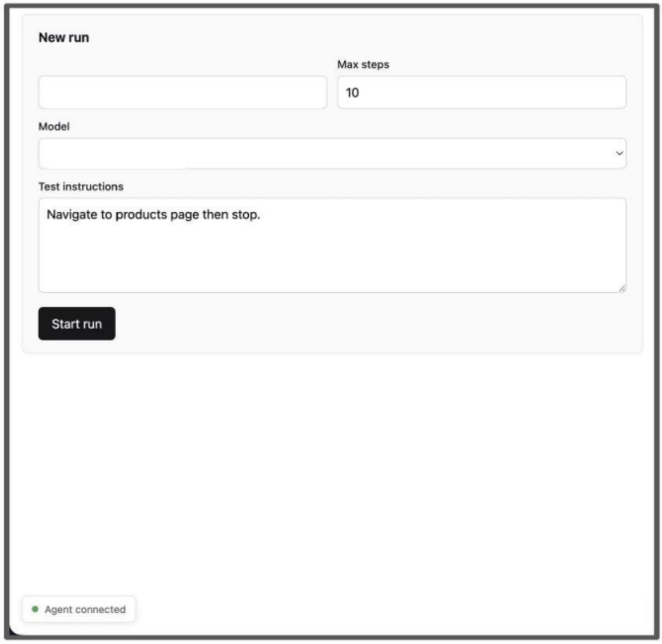
Task: Click the "Model" field label
Action: coord(54,126)
